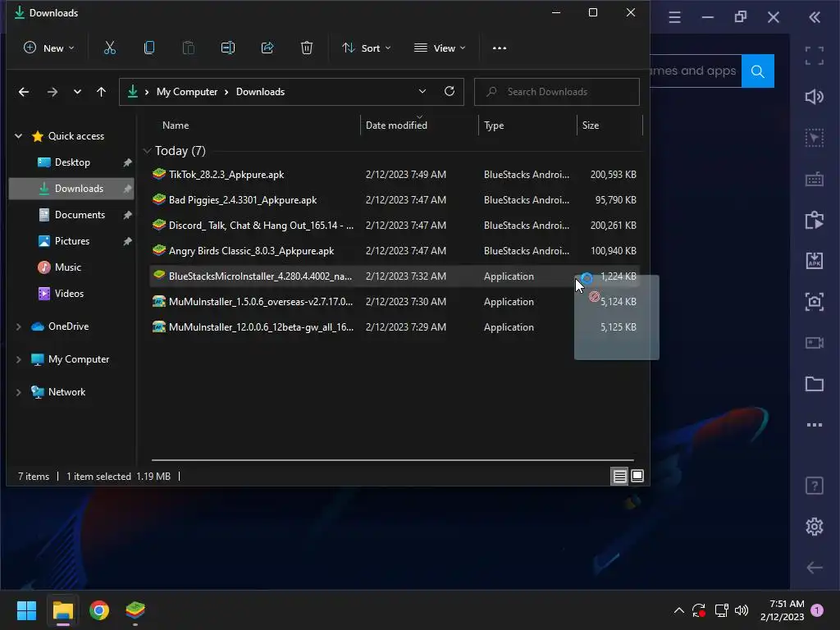The height and width of the screenshot is (630, 840).
Task: Switch to large thumbnails view icon in status bar
Action: (x=637, y=476)
